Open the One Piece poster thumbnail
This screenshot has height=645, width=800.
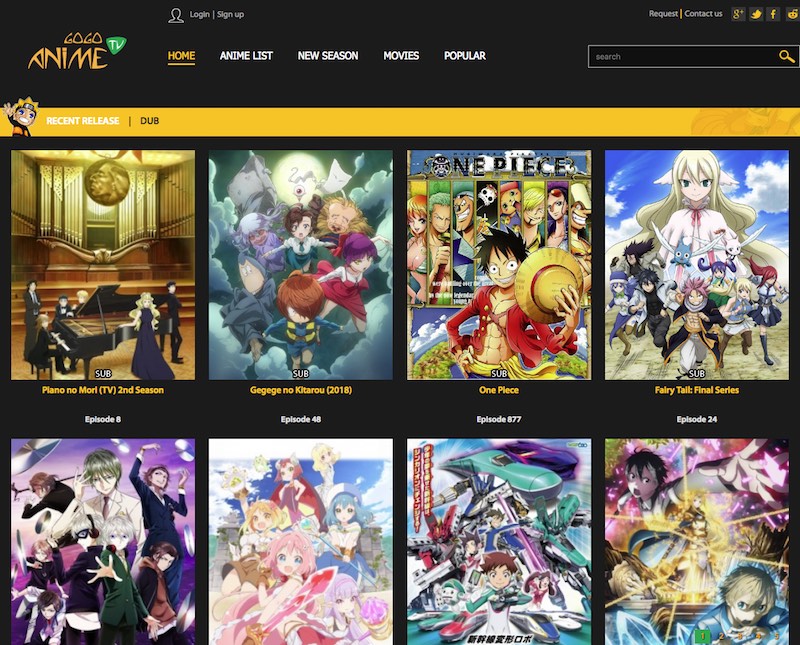tap(498, 265)
